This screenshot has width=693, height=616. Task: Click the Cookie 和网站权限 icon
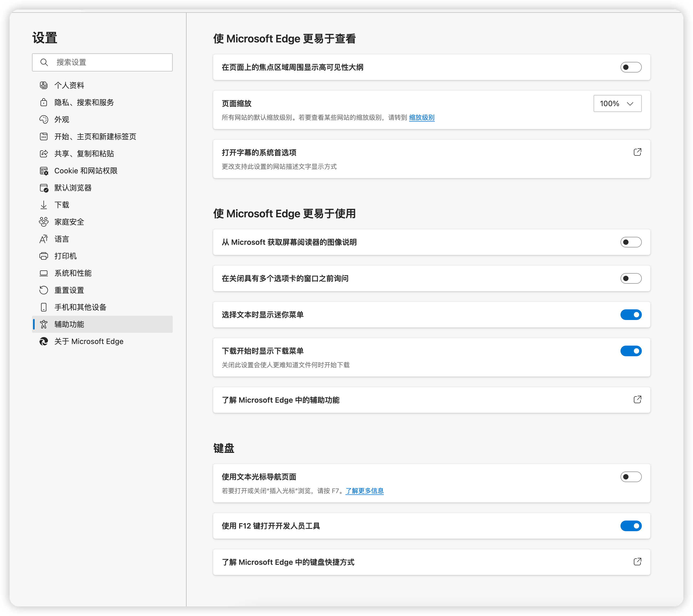click(x=44, y=171)
